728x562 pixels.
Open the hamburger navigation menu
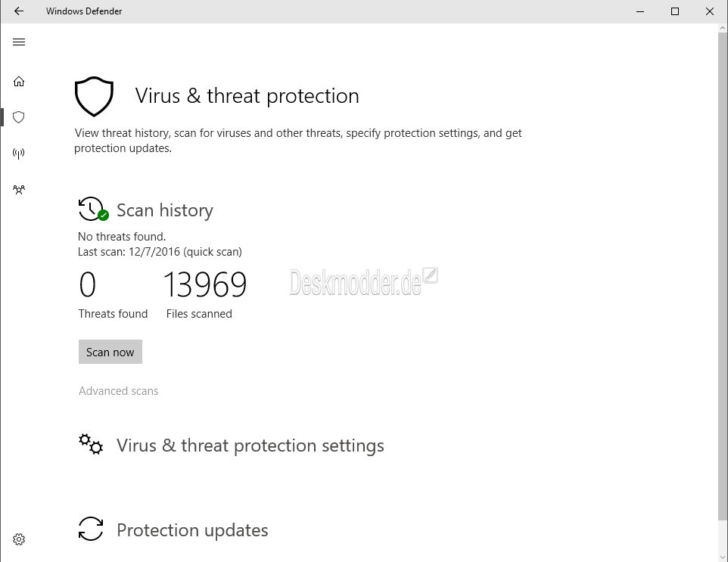point(19,42)
